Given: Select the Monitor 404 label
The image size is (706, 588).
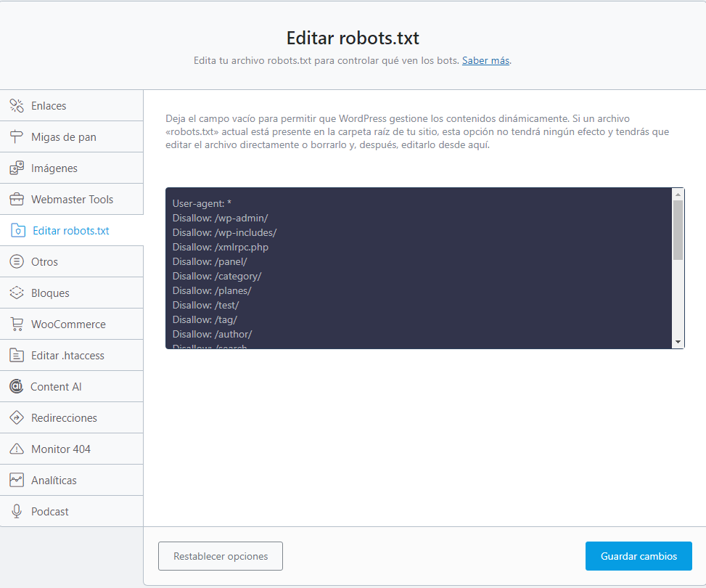Looking at the screenshot, I should point(61,449).
